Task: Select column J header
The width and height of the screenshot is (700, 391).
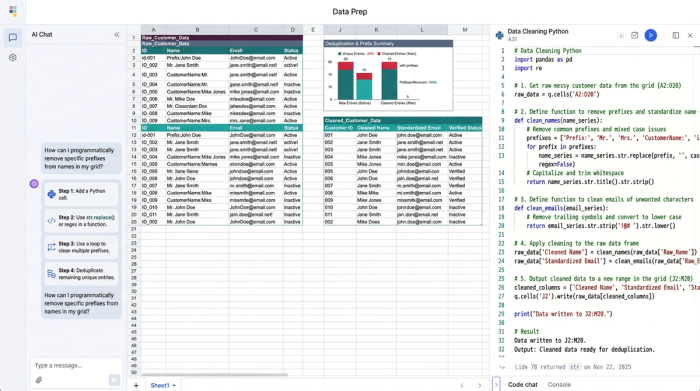Action: tap(340, 30)
